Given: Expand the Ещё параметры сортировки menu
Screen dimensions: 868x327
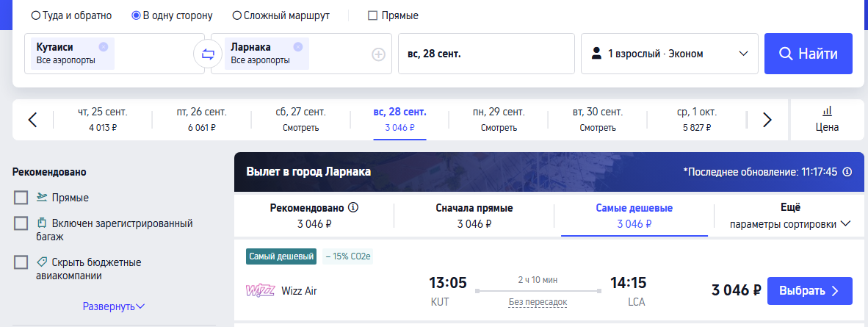Looking at the screenshot, I should 790,216.
